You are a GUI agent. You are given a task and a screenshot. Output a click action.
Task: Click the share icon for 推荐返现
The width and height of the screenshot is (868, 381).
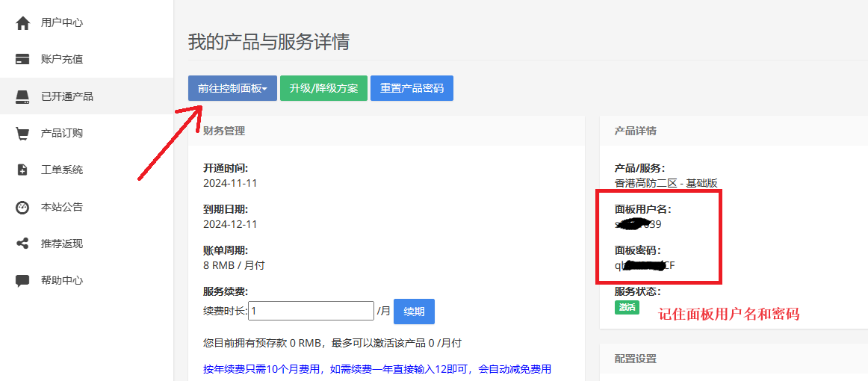point(22,244)
